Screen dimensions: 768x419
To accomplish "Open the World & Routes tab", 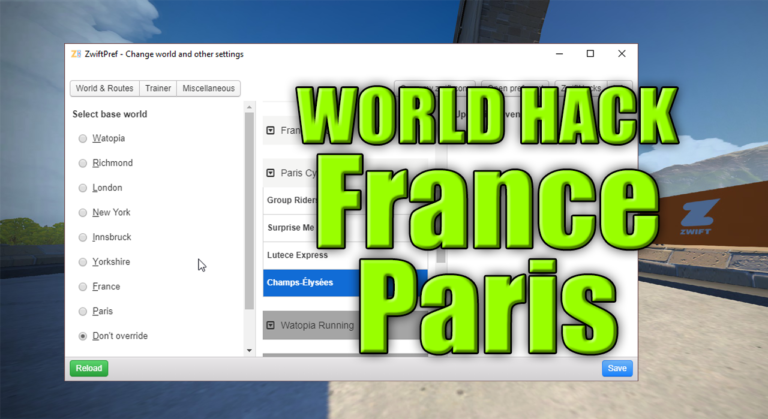I will click(104, 88).
